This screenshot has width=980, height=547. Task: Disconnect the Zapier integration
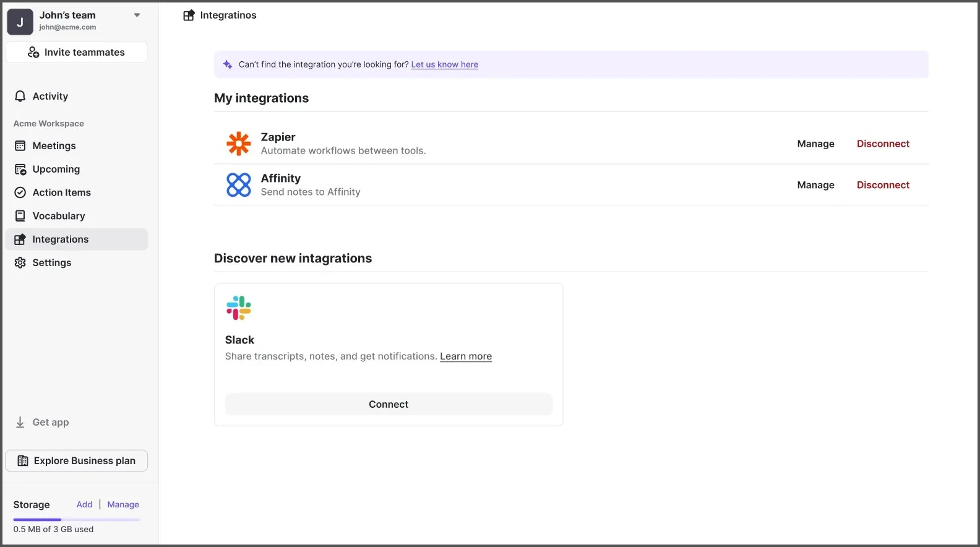[x=883, y=144]
